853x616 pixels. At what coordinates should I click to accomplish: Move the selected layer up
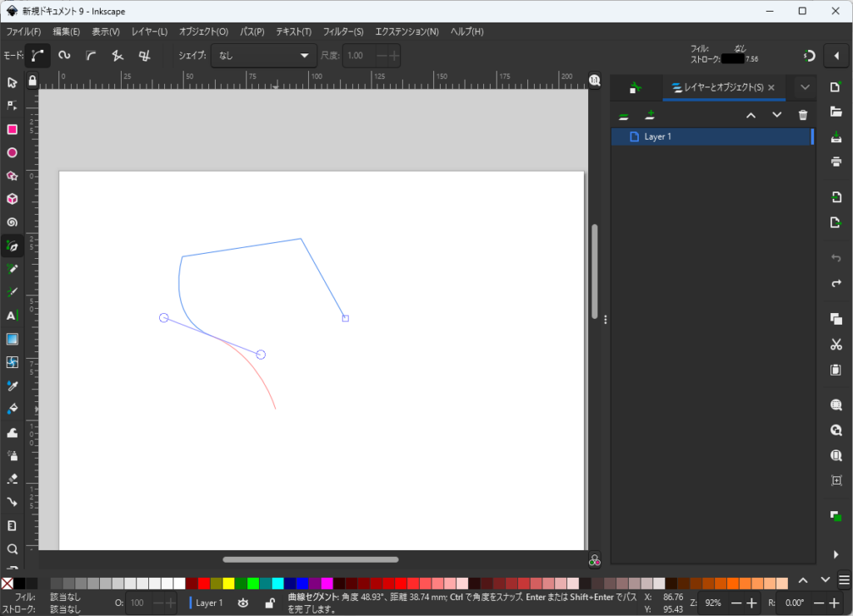751,115
